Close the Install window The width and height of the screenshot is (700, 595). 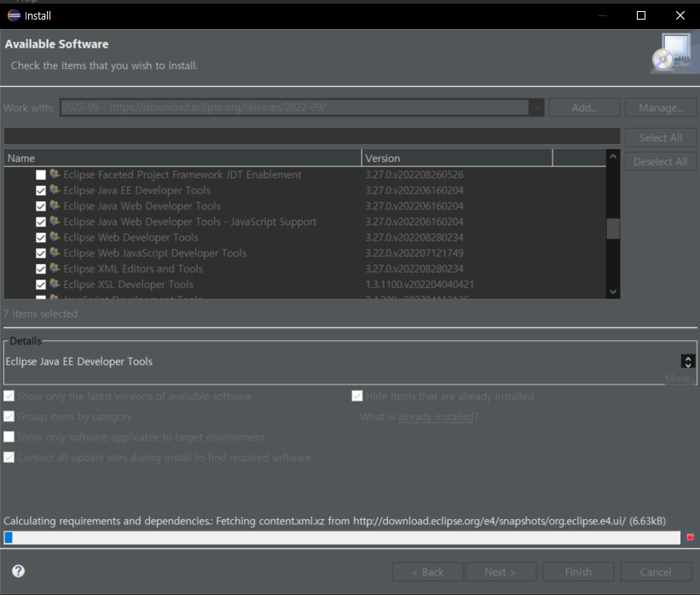coord(680,15)
